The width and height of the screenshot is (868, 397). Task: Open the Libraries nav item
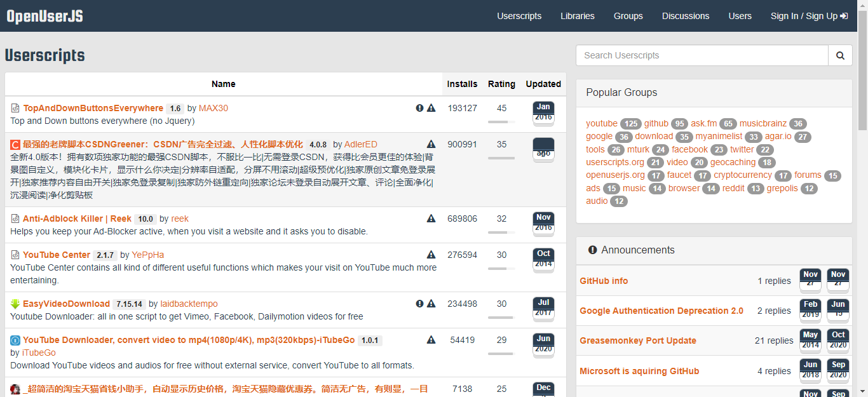[578, 16]
